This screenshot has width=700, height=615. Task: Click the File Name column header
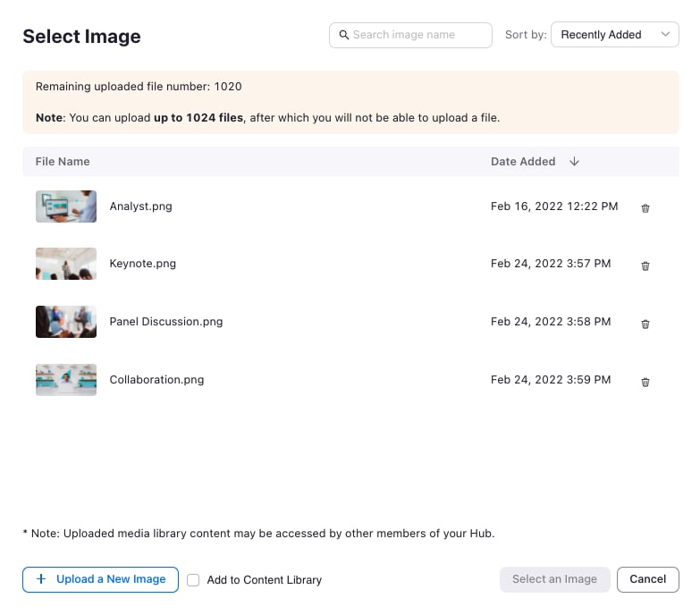click(63, 162)
